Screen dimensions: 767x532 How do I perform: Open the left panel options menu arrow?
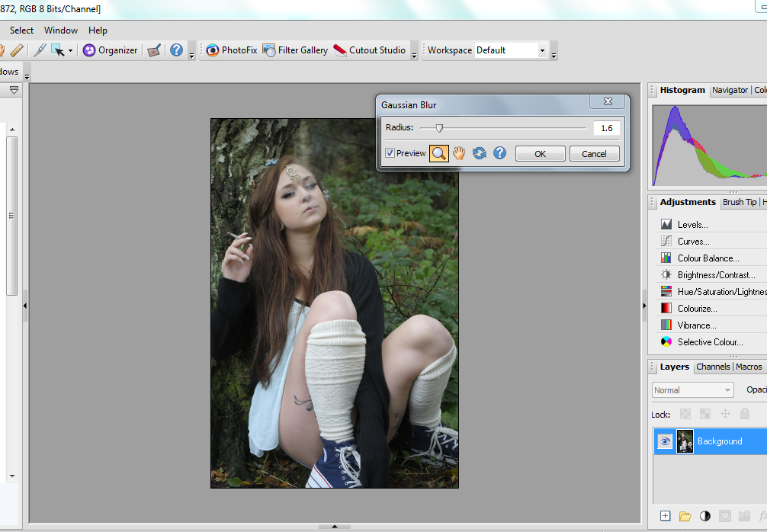click(14, 90)
